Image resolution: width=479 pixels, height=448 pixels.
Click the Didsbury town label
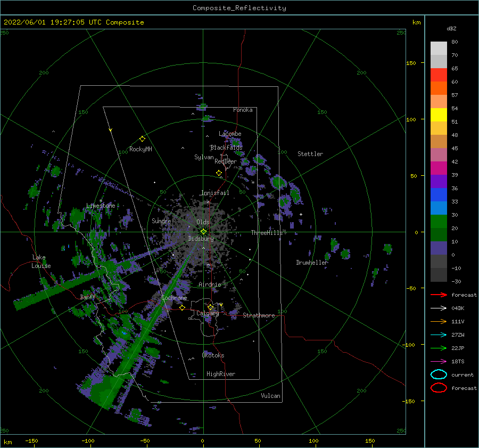[201, 239]
